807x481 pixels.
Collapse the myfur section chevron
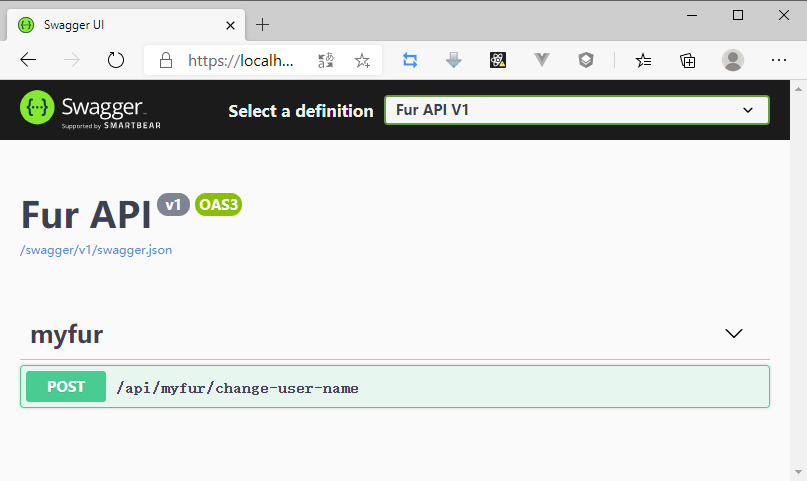(x=734, y=334)
